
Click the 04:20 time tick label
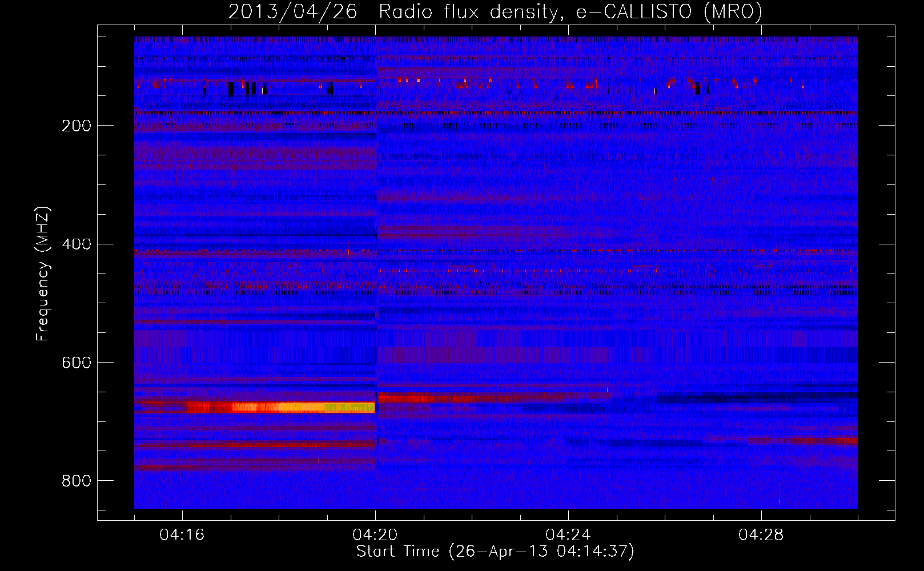tap(375, 535)
